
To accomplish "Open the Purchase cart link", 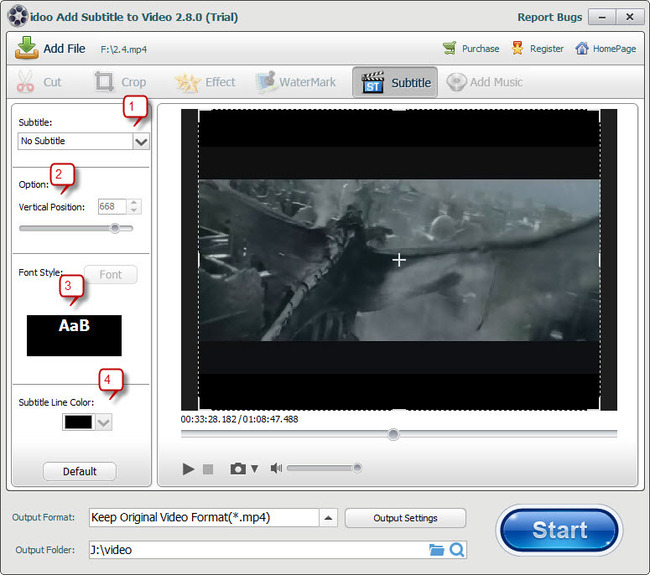I will pos(450,48).
